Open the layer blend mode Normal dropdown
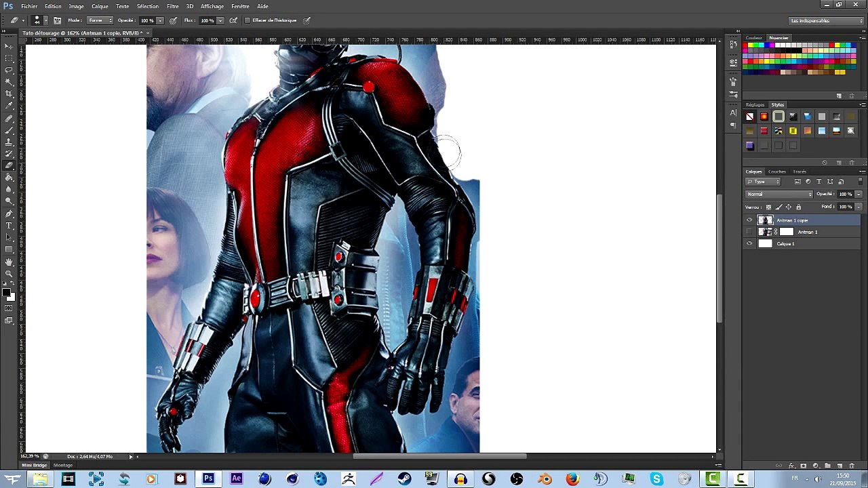Screen dimensions: 868x488 click(x=778, y=194)
